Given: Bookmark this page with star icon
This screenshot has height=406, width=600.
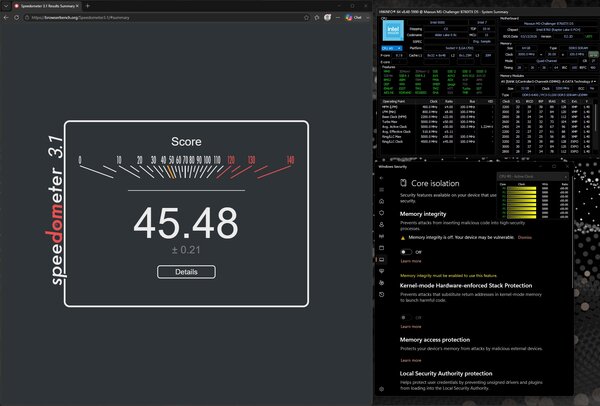Looking at the screenshot, I should [307, 18].
